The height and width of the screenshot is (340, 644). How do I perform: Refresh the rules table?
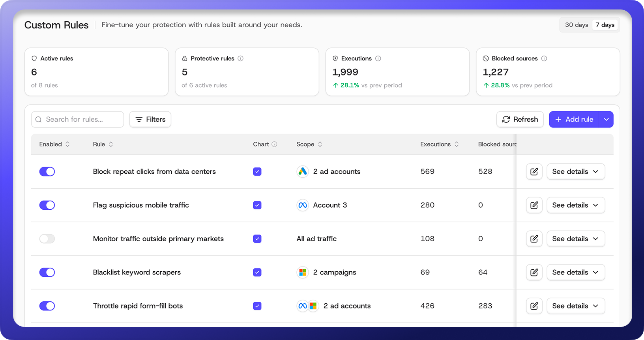click(520, 119)
